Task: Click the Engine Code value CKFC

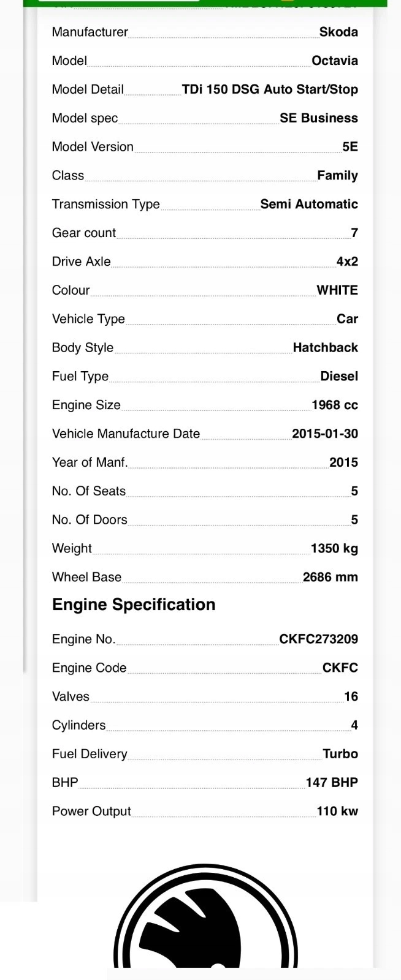Action: (340, 668)
